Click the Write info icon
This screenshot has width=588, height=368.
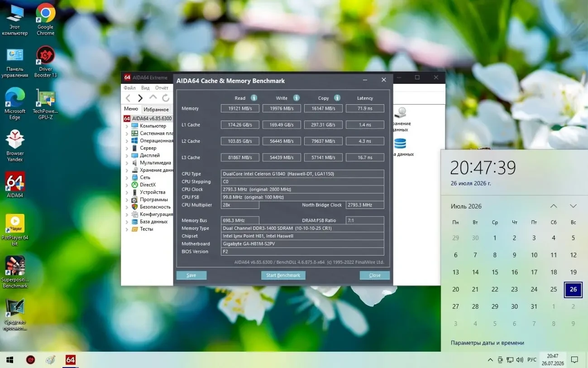pyautogui.click(x=296, y=98)
